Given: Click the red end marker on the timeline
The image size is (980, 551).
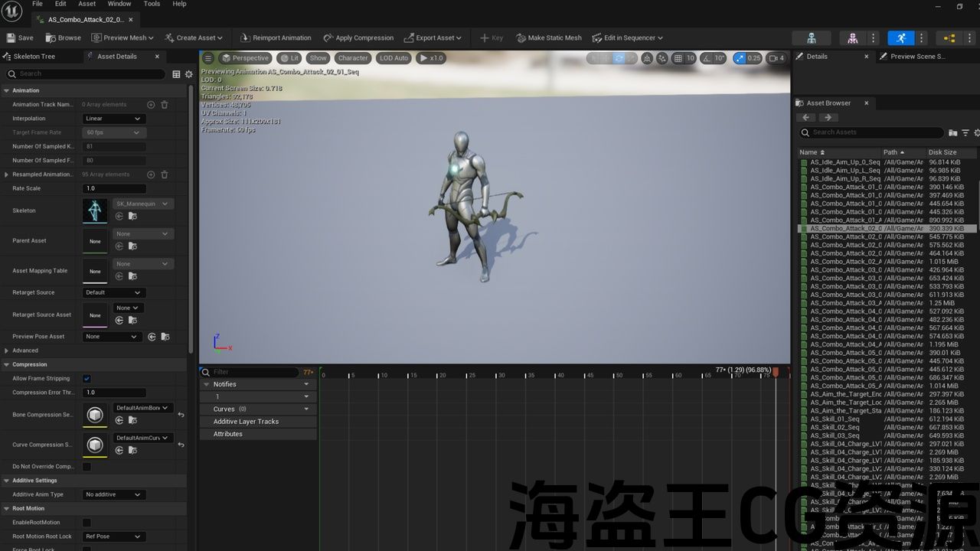Looking at the screenshot, I should click(775, 373).
